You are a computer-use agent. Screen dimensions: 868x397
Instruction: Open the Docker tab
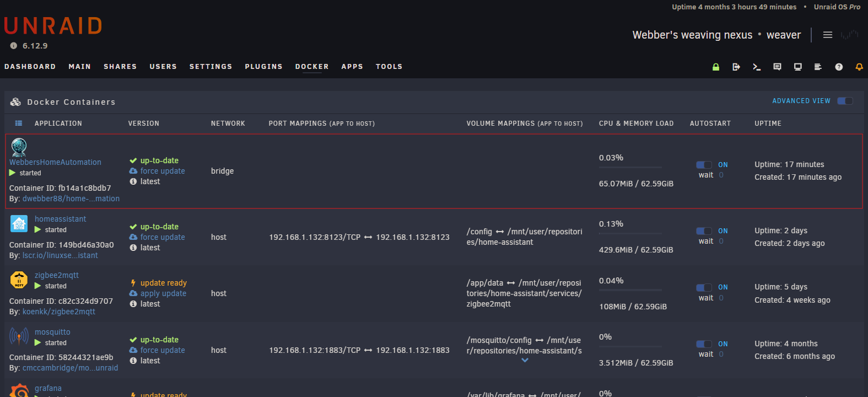point(312,67)
